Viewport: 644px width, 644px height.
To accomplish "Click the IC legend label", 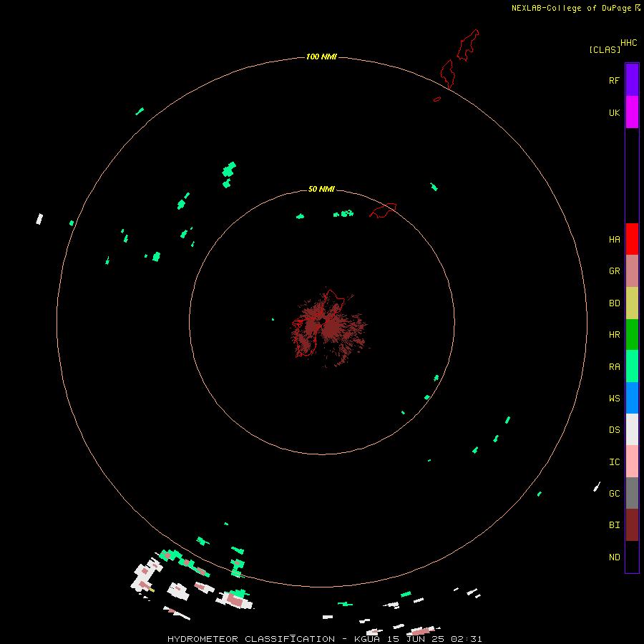I will click(614, 462).
